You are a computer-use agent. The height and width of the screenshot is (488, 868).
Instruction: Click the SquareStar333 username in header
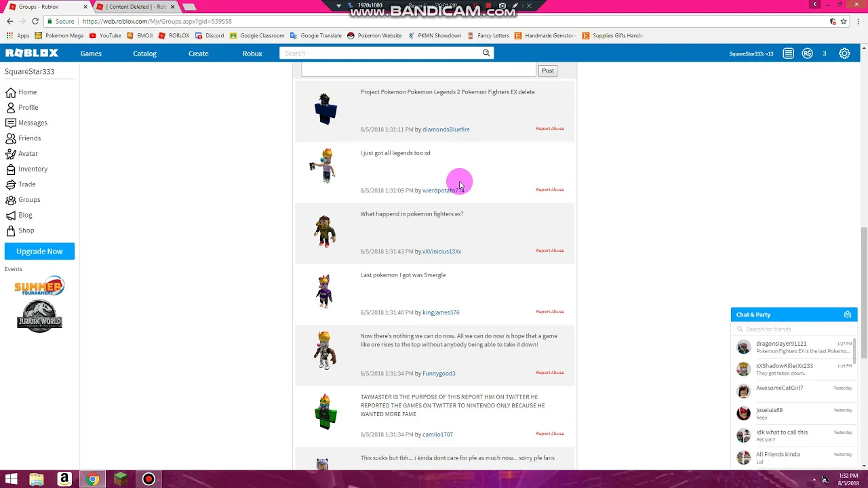[751, 54]
